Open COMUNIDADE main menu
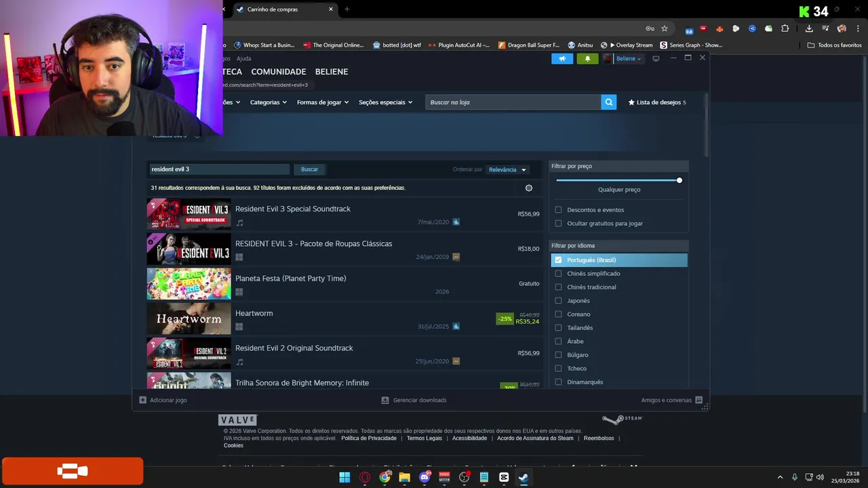Screen dimensions: 868x488 (279, 72)
